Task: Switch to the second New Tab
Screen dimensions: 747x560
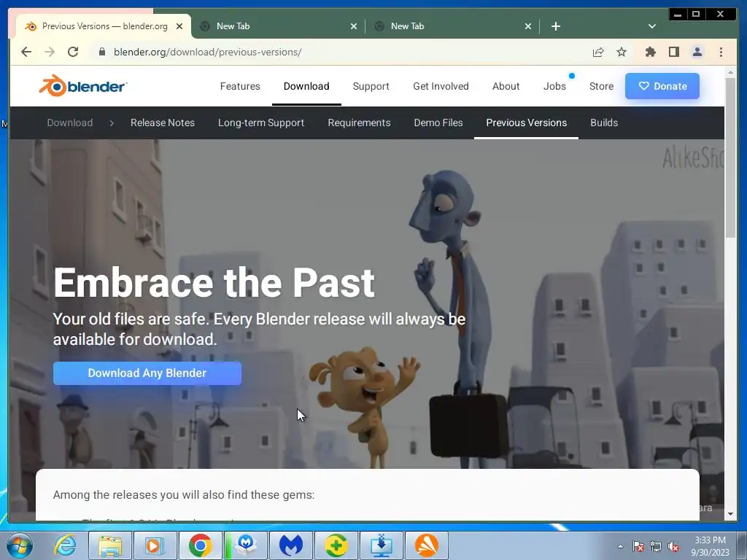Action: (452, 26)
